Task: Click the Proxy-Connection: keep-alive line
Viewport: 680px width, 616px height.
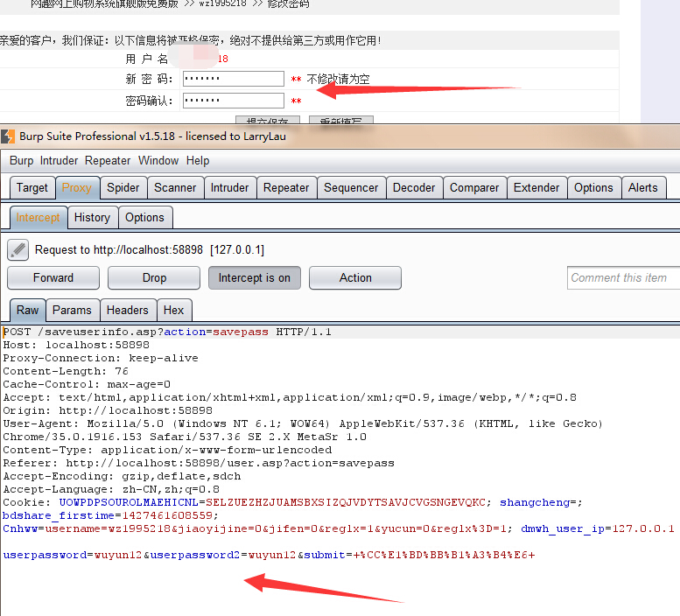Action: click(101, 358)
